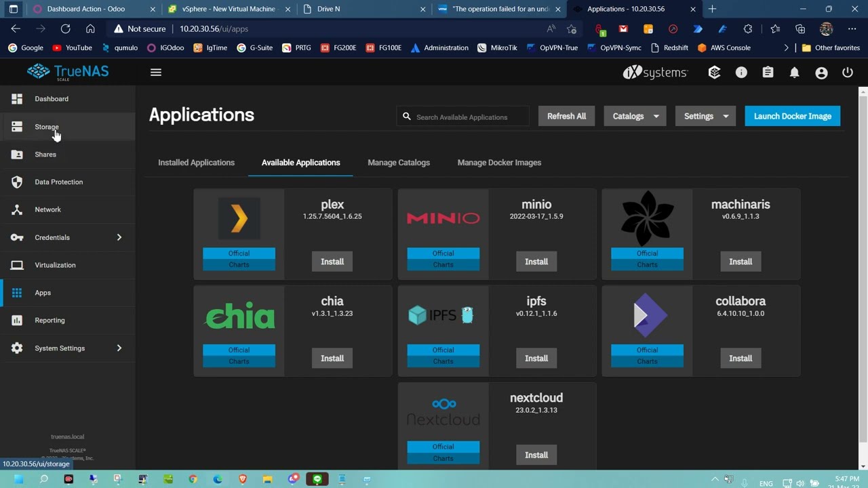This screenshot has width=868, height=488.
Task: Open taskbar search icon
Action: coord(43,480)
